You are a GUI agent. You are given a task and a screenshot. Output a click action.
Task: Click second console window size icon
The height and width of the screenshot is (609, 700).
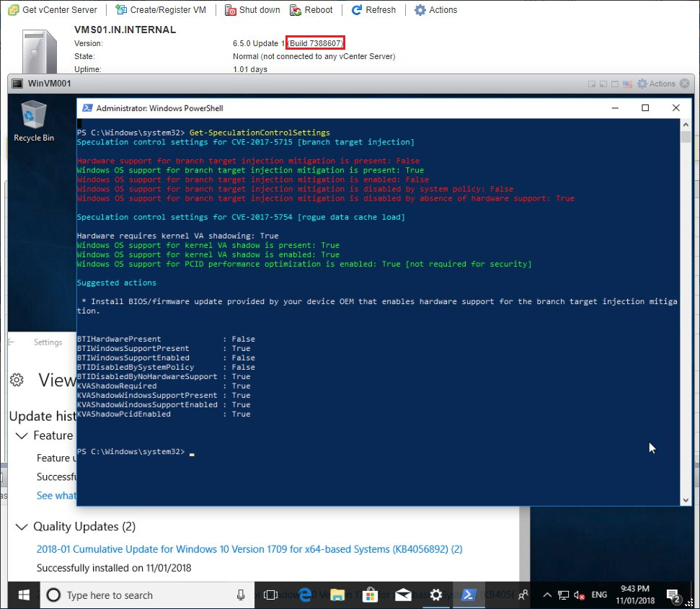(603, 84)
